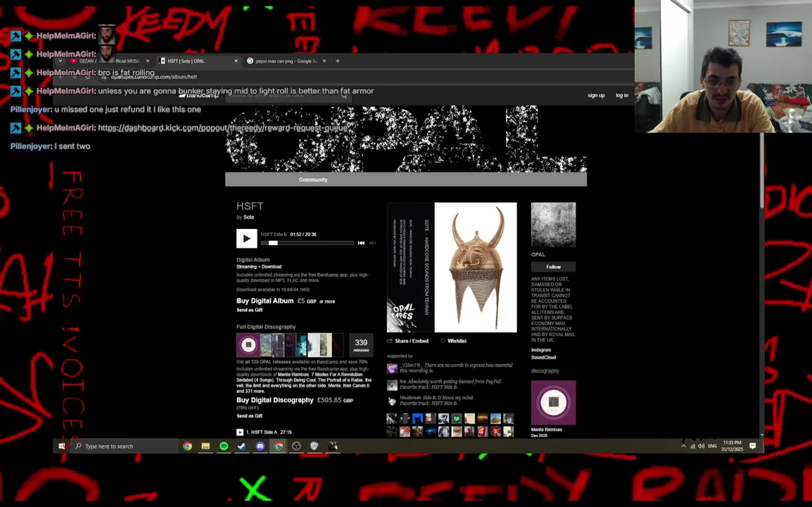Click the clock showing 11:35 PM
This screenshot has width=812, height=507.
(x=732, y=446)
